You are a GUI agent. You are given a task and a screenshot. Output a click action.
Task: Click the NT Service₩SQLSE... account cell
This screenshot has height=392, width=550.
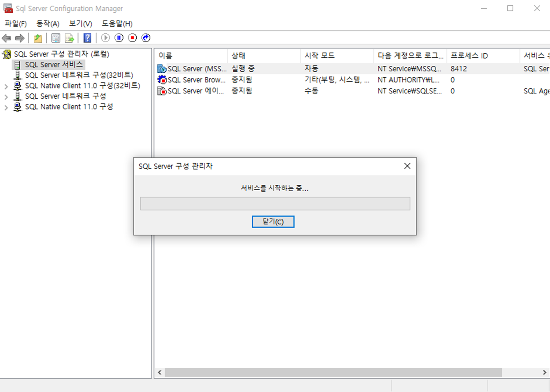pos(410,91)
